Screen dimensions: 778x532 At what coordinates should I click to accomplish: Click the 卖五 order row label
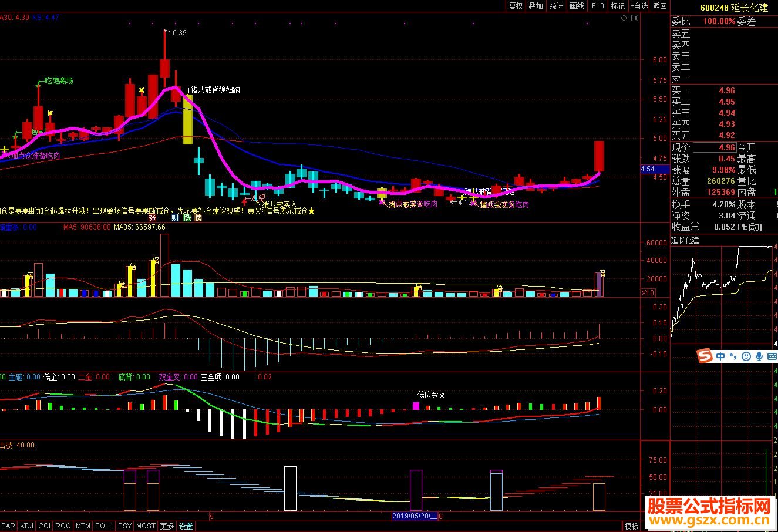click(x=681, y=34)
